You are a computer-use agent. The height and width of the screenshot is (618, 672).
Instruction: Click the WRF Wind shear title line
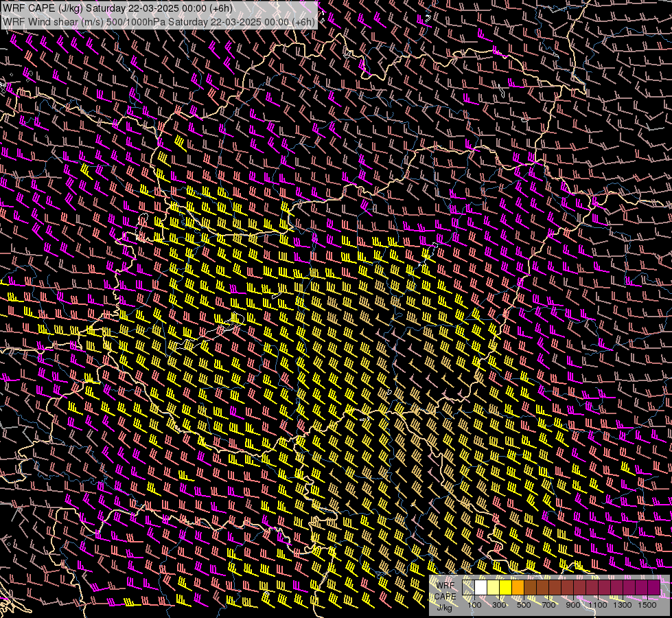click(x=159, y=22)
